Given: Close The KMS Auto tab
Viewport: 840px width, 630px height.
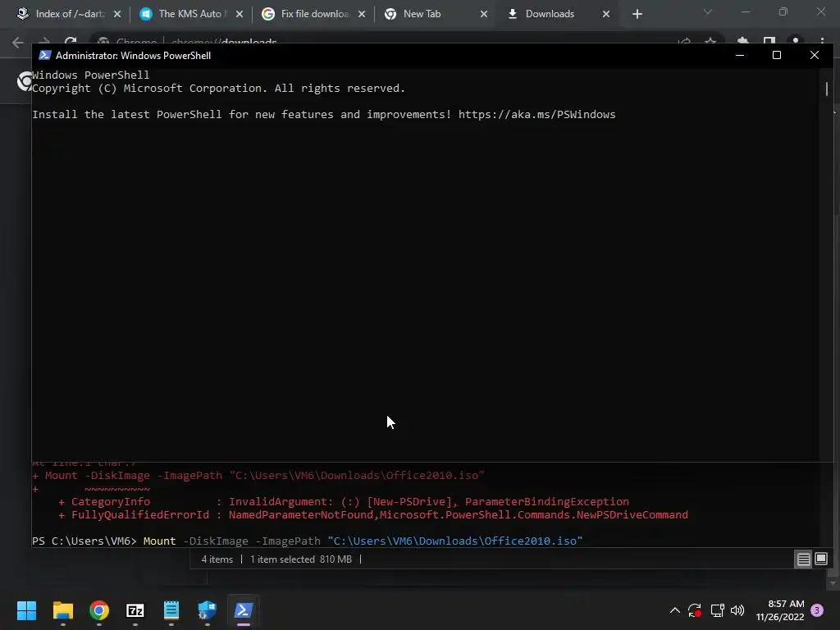Looking at the screenshot, I should coord(240,15).
